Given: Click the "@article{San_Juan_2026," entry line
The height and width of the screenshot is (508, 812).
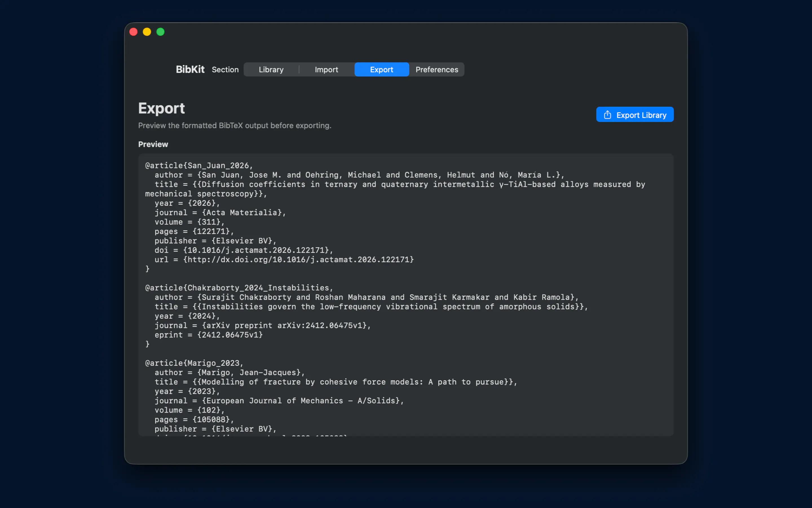Looking at the screenshot, I should (x=199, y=166).
